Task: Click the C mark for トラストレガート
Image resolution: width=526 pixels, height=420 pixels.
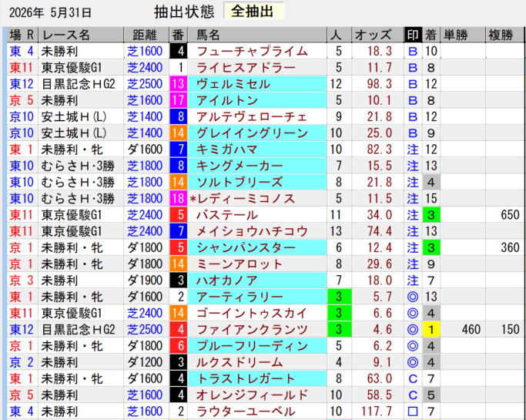Action: point(413,379)
